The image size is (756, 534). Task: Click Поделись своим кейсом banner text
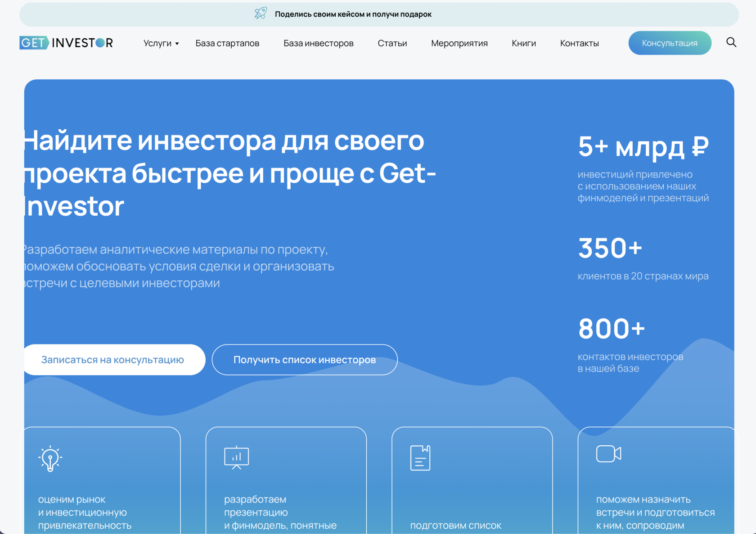coord(353,14)
